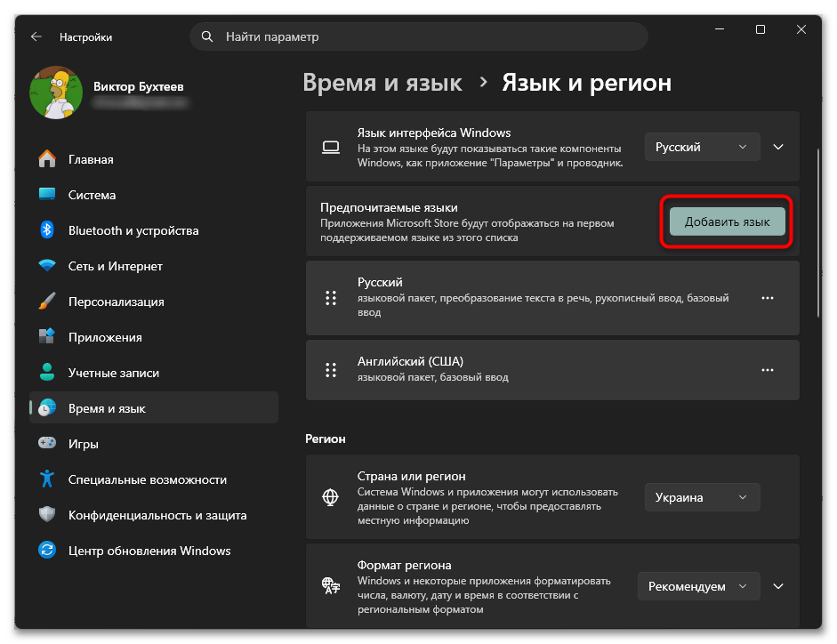This screenshot has height=644, width=837.
Task: Open Персонализация section
Action: pyautogui.click(x=154, y=302)
